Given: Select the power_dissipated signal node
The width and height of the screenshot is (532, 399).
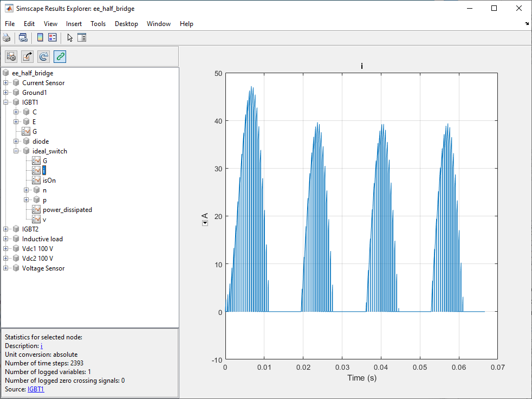Looking at the screenshot, I should pyautogui.click(x=67, y=210).
